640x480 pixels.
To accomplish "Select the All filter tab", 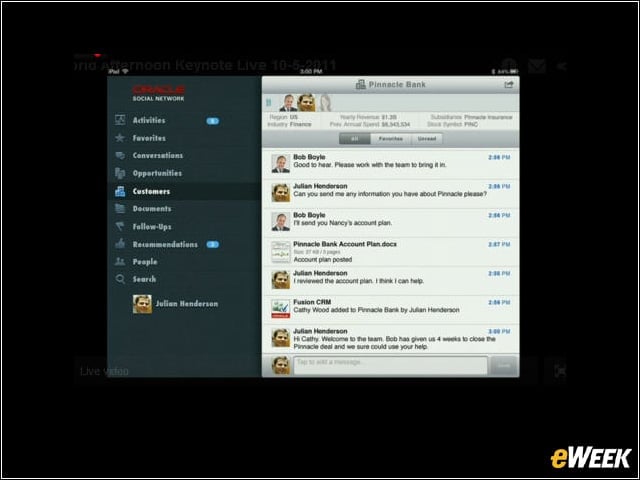I will [x=355, y=139].
